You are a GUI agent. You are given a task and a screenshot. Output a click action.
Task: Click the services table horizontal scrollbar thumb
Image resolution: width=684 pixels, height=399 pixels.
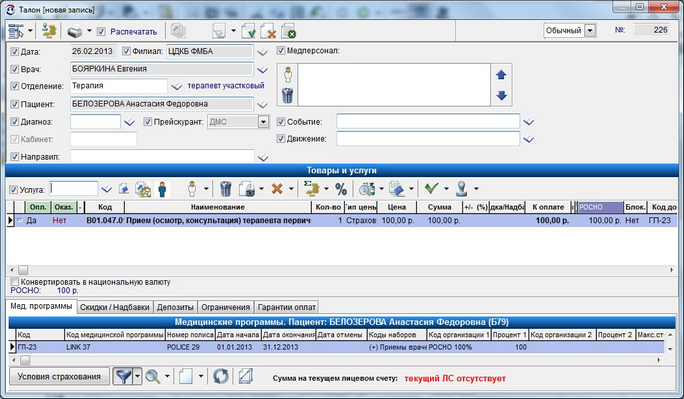point(23,270)
